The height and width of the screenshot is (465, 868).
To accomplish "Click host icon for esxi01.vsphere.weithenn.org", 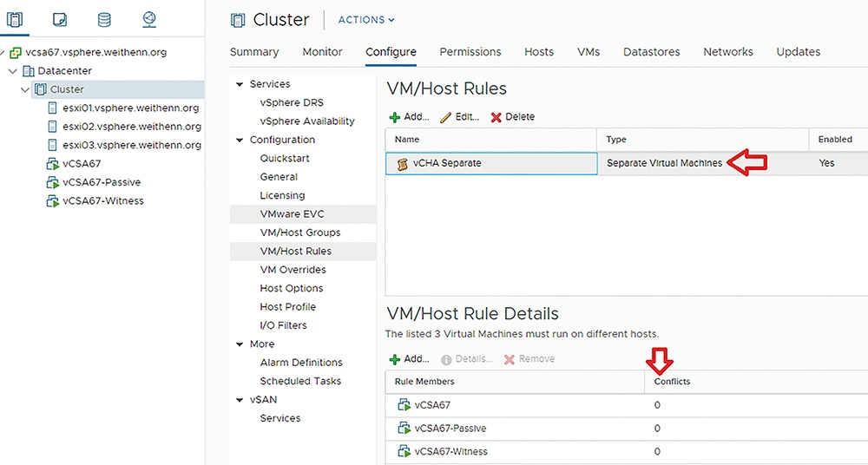I will pyautogui.click(x=53, y=108).
